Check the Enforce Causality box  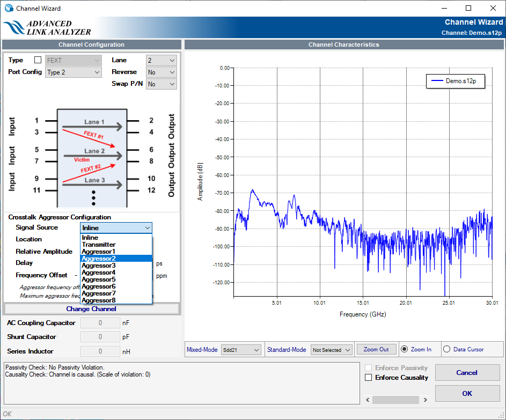368,378
